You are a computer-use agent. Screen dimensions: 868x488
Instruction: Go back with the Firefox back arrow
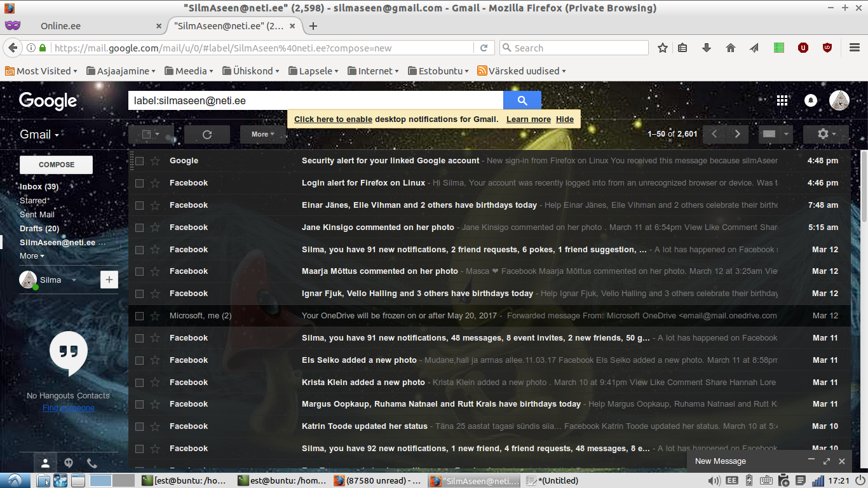[x=12, y=48]
